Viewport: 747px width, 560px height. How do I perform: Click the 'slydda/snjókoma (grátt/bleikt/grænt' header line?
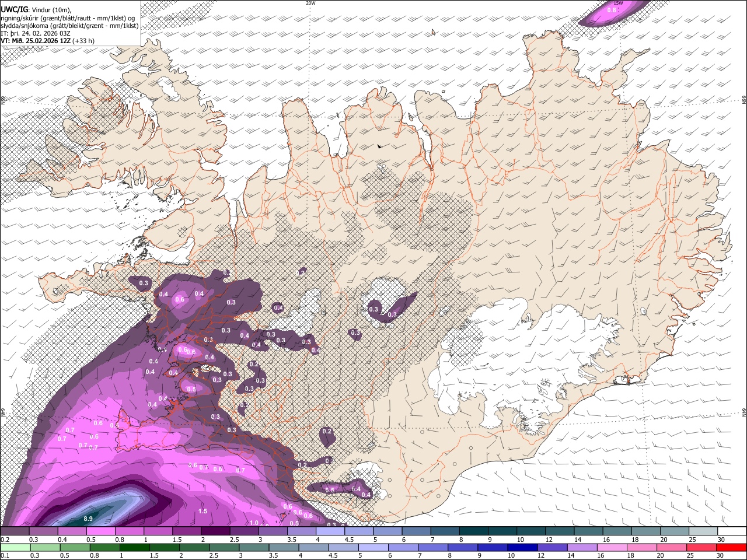coord(69,26)
